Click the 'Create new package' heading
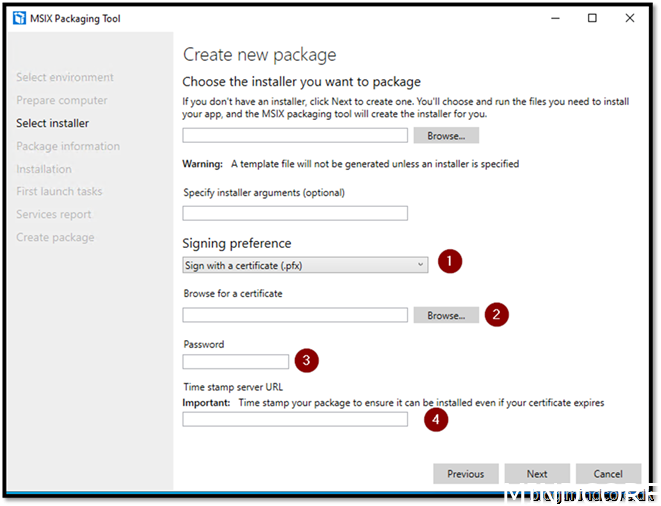Image resolution: width=661 pixels, height=506 pixels. pos(260,55)
